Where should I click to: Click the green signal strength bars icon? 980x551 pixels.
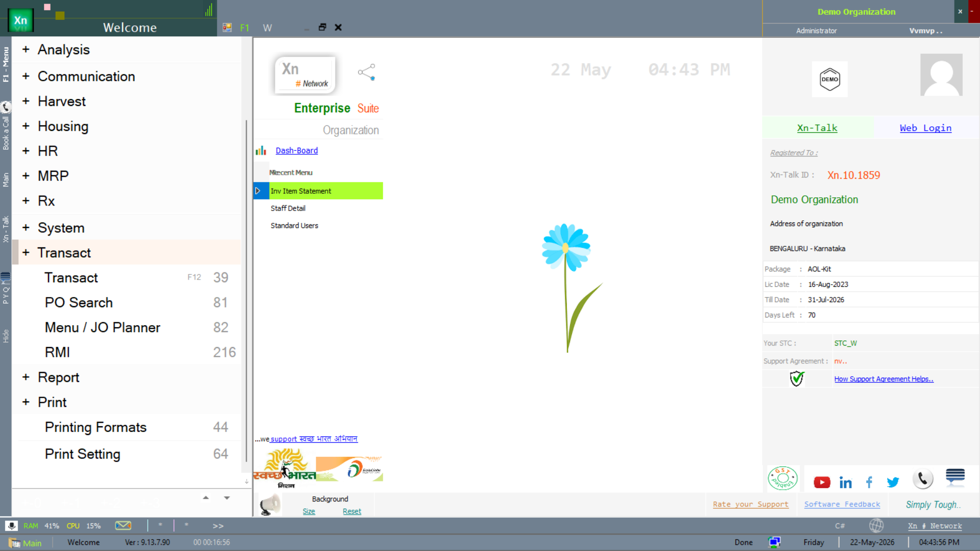(x=209, y=10)
